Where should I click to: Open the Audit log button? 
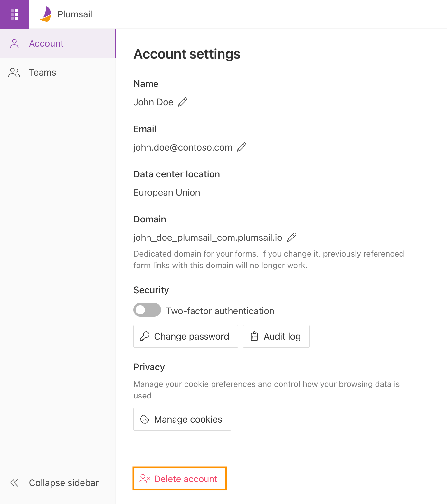(x=276, y=336)
